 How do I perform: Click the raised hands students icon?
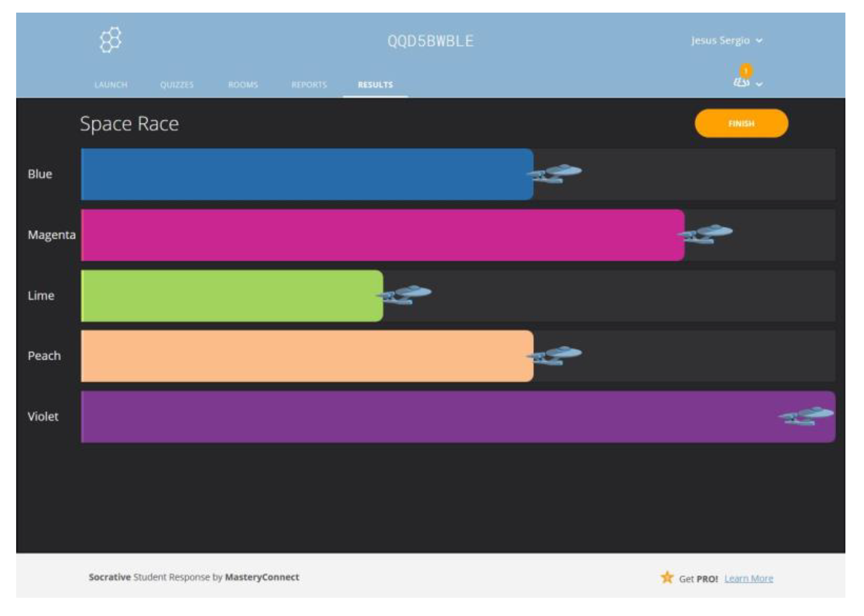(740, 82)
